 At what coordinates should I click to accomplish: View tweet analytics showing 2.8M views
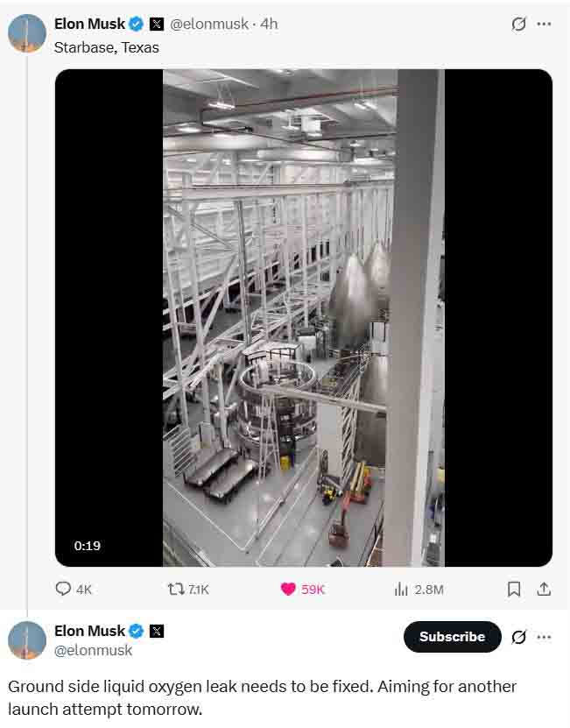(x=419, y=590)
